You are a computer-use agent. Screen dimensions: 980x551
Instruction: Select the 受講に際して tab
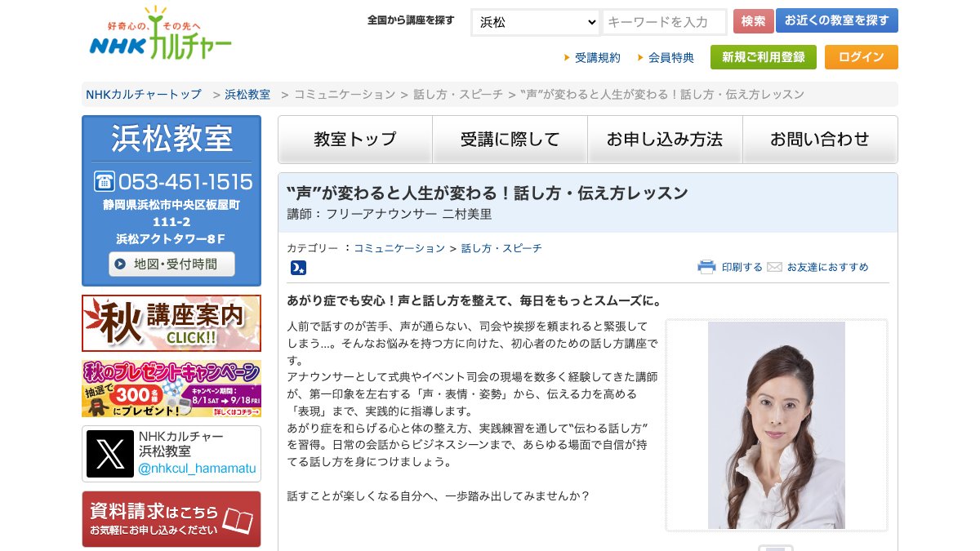510,140
